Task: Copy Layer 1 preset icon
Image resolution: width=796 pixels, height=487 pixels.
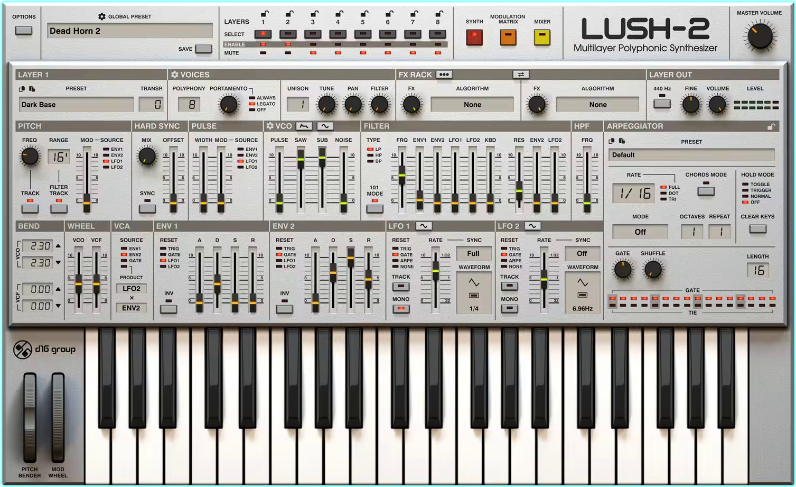Action: 22,89
